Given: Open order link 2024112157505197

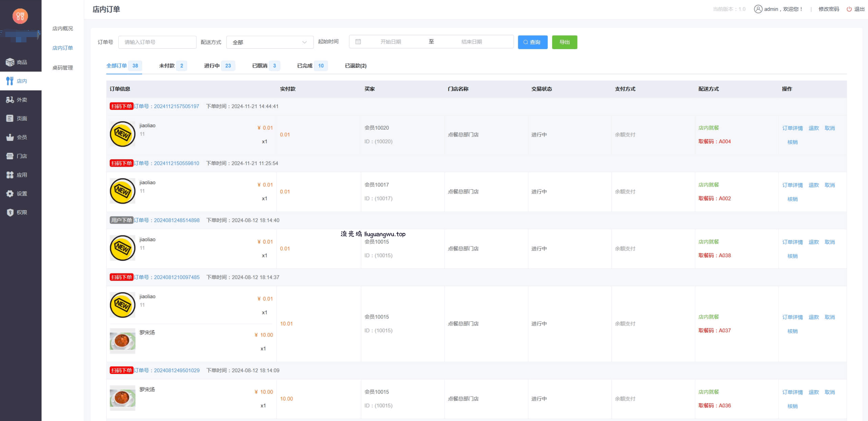Looking at the screenshot, I should (x=176, y=106).
